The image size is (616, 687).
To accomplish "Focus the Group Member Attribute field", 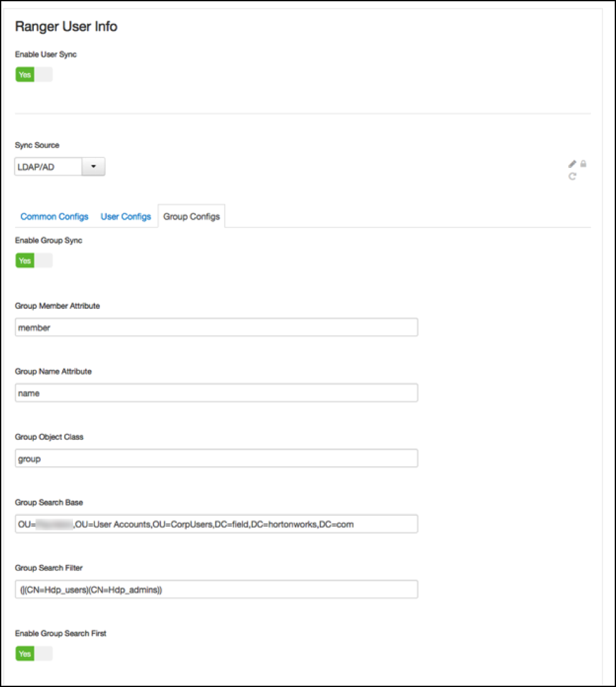I will pos(216,327).
